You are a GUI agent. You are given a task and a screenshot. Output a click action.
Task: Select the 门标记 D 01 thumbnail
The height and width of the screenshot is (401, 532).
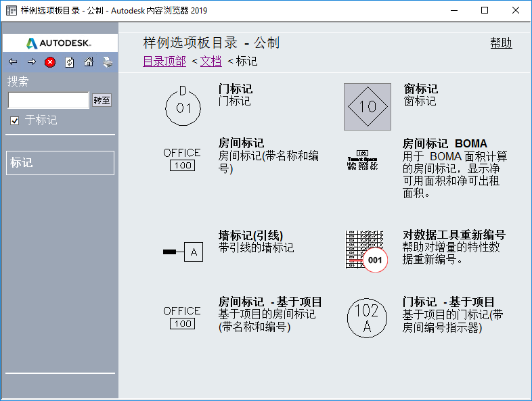click(183, 105)
